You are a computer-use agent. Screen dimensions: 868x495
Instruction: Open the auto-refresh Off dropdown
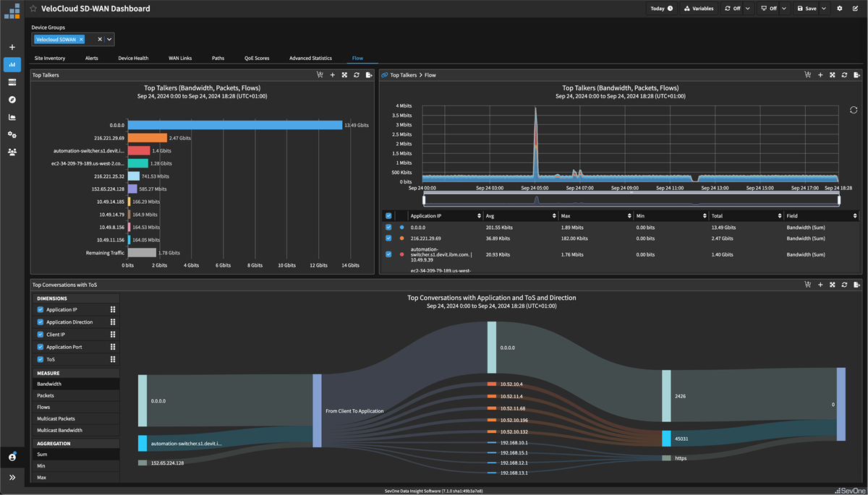pyautogui.click(x=747, y=8)
